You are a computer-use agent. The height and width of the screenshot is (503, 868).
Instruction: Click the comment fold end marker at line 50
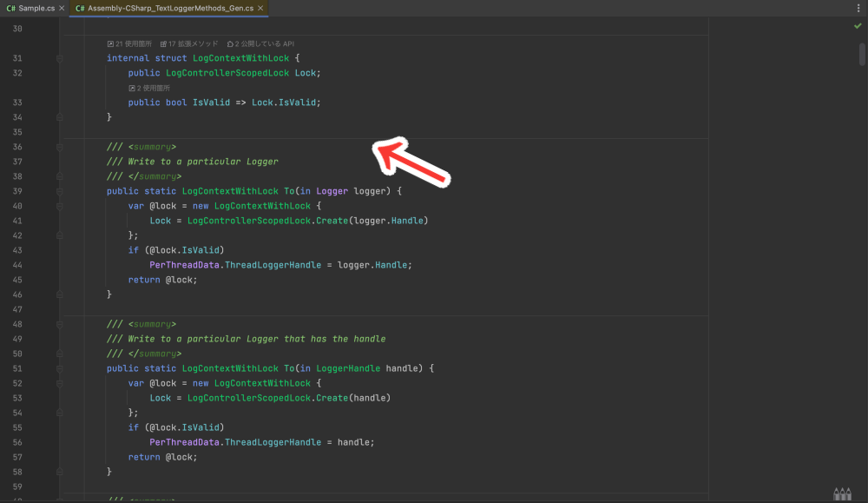[59, 354]
